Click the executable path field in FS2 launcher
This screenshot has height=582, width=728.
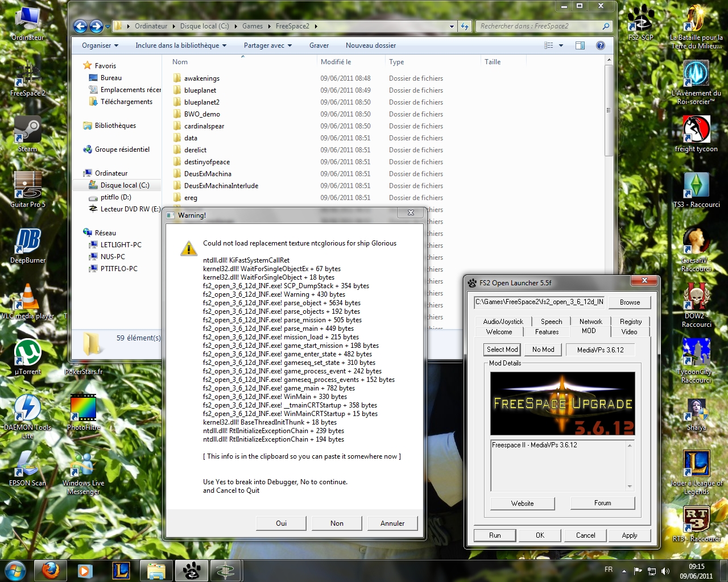click(x=539, y=302)
